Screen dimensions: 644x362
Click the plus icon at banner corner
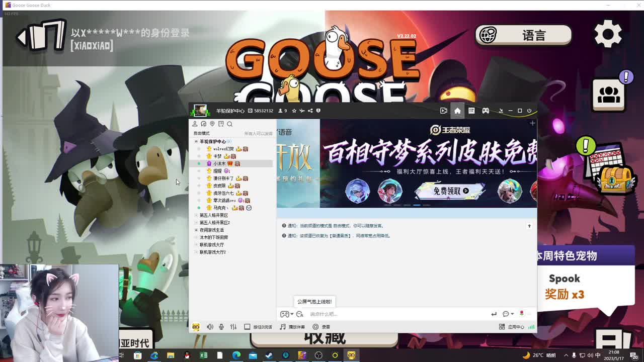click(532, 123)
